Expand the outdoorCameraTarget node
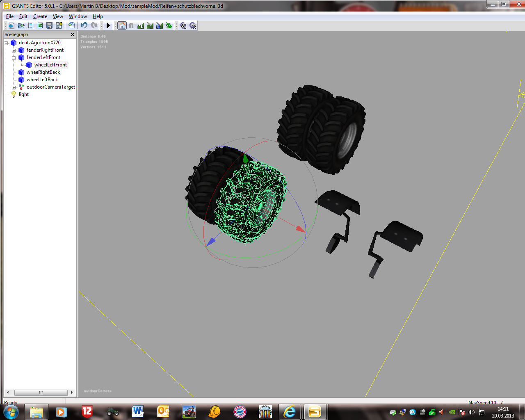The width and height of the screenshot is (525, 420). 14,87
